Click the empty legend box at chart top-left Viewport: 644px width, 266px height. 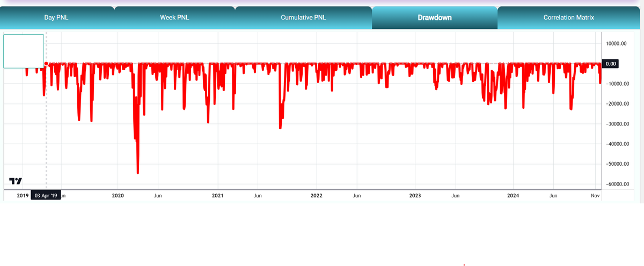point(24,51)
